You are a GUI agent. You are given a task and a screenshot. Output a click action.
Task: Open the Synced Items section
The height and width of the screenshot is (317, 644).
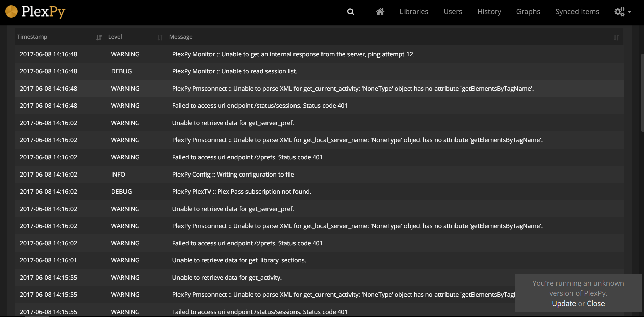(x=577, y=11)
